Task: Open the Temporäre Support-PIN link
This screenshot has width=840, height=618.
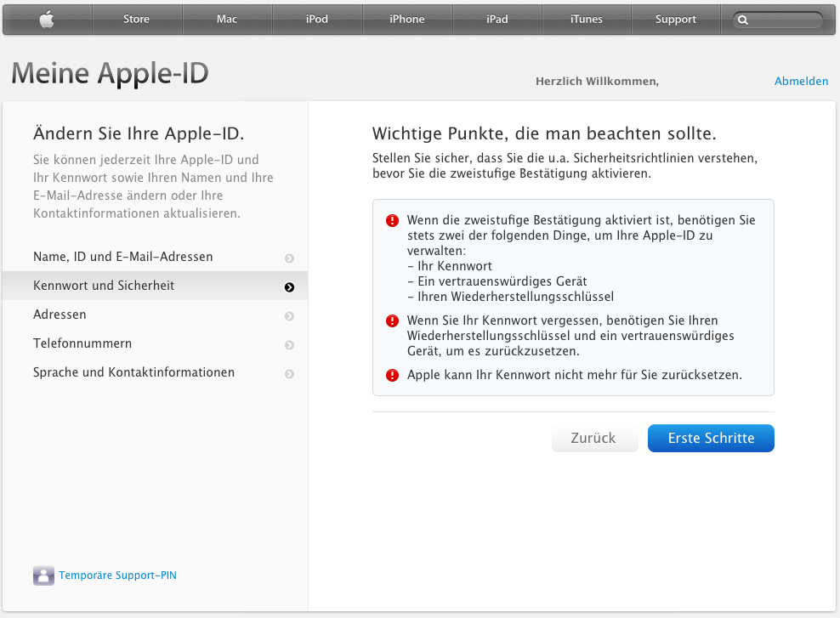Action: pos(118,575)
